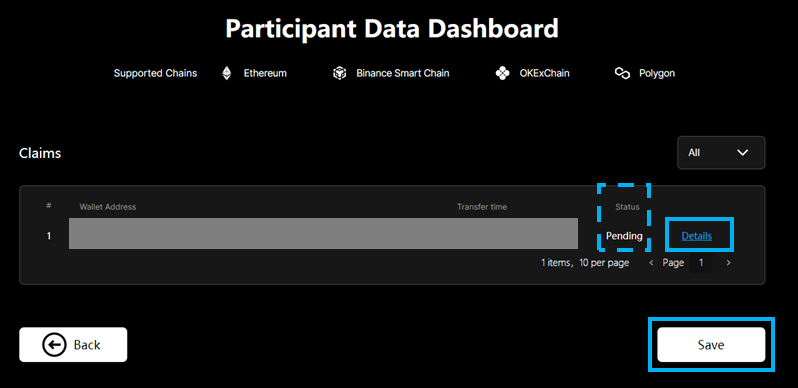
Task: Go Back to the previous screen
Action: pos(73,345)
